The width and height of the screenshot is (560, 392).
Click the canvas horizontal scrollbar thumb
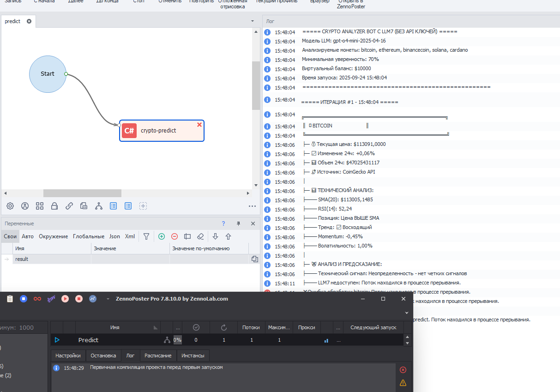point(82,193)
